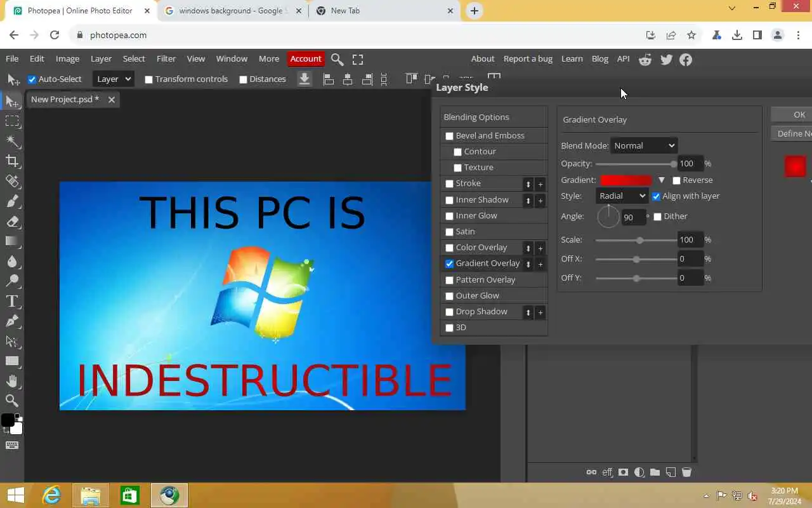Enable Transform controls checkbox

click(148, 79)
